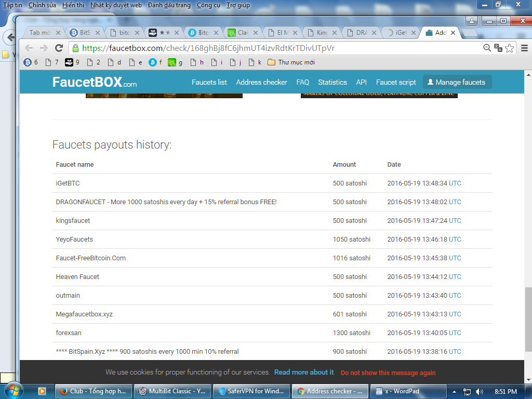
Task: Click the Chrome user profile icon
Action: click(x=472, y=21)
